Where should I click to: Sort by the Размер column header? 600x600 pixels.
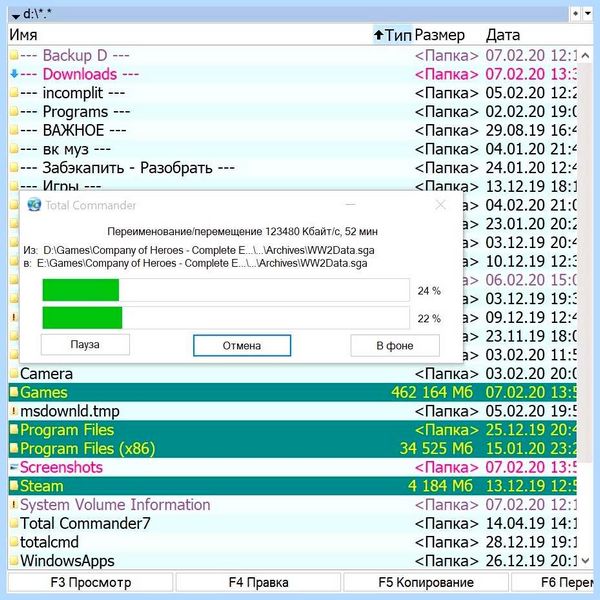tap(440, 35)
